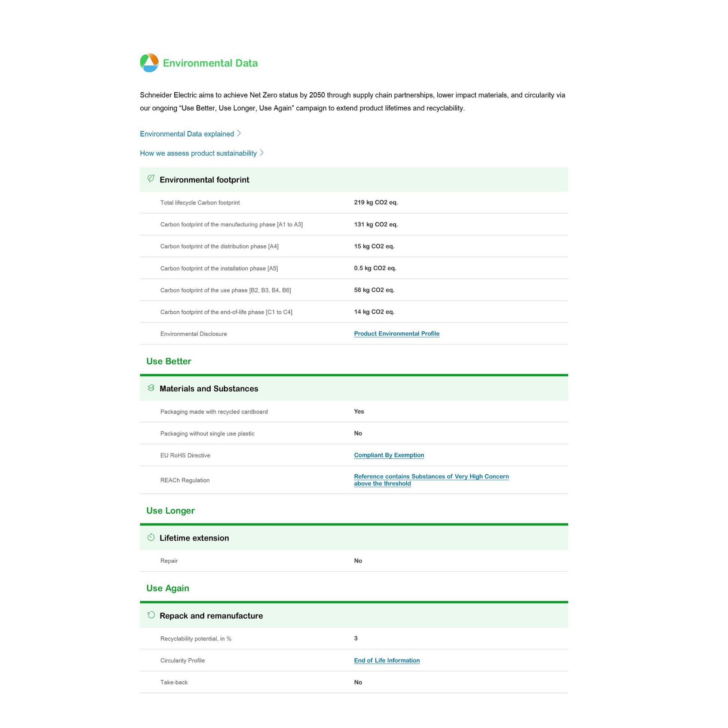Select the Repack and remanufacture header
This screenshot has height=728, width=728.
click(354, 616)
